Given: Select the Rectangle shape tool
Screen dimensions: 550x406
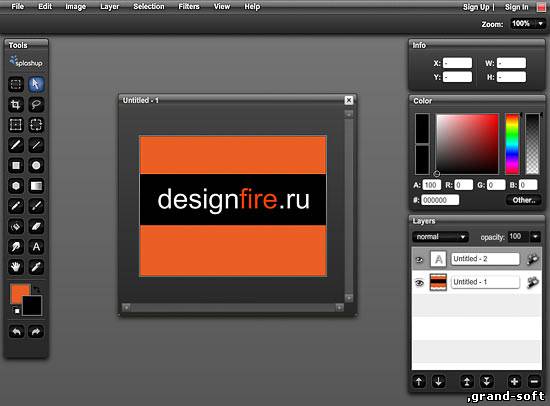Looking at the screenshot, I should pos(16,165).
